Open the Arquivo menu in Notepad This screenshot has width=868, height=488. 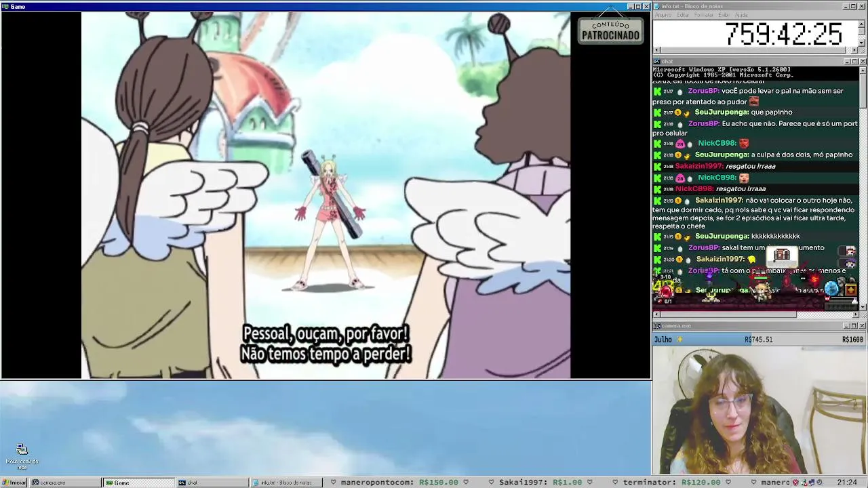(x=663, y=15)
